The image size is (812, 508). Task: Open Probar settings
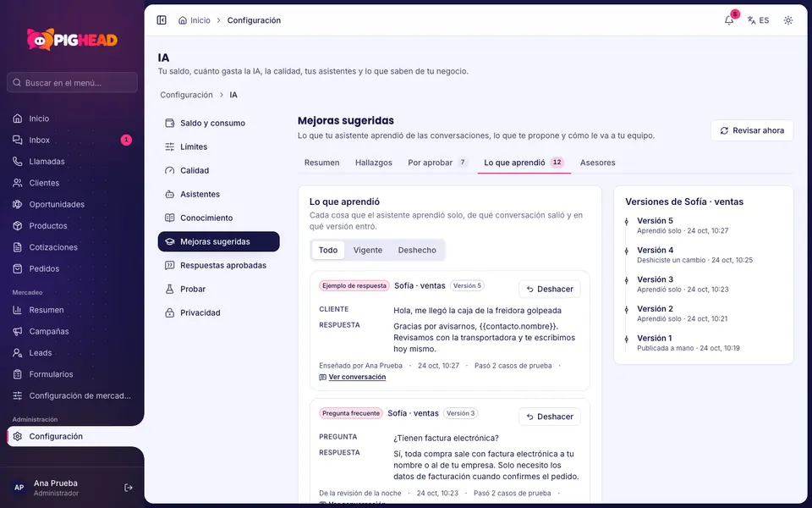tap(218, 290)
